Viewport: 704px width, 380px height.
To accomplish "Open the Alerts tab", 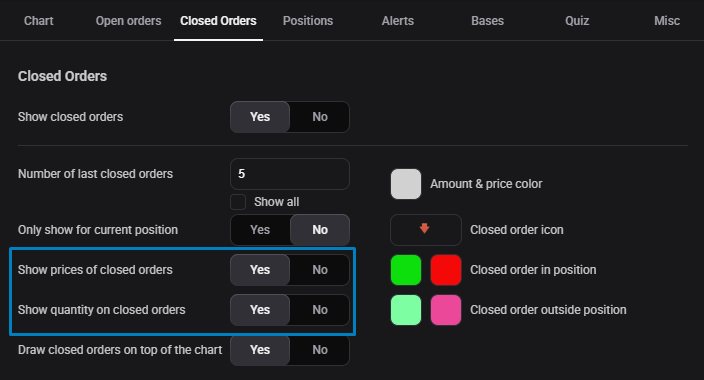I will point(398,21).
